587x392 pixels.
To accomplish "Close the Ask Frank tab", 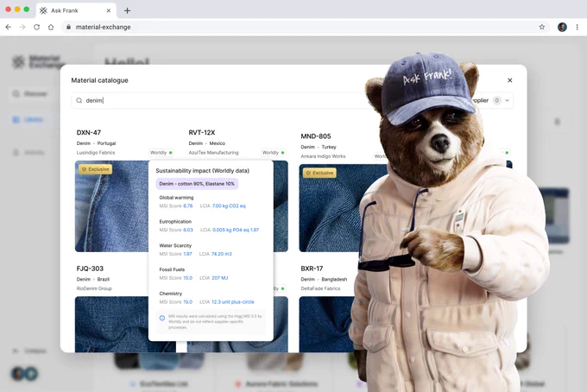I will pyautogui.click(x=109, y=10).
